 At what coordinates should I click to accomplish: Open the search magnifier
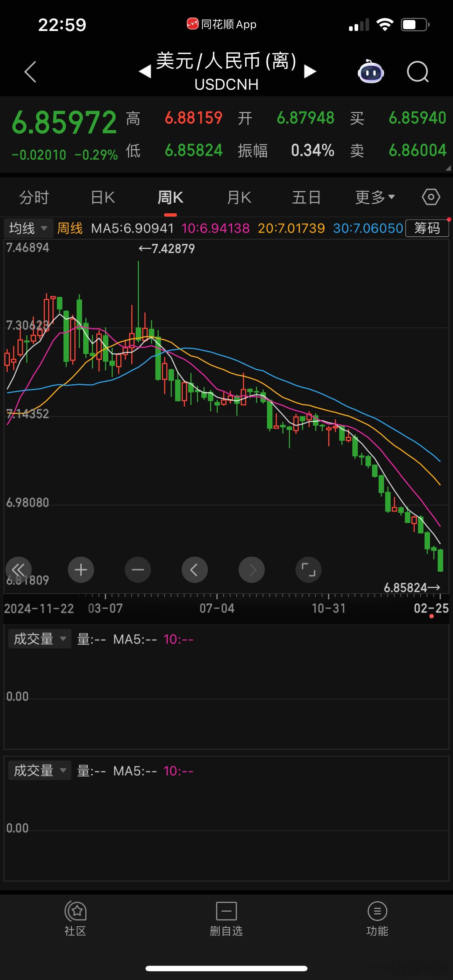coord(418,71)
